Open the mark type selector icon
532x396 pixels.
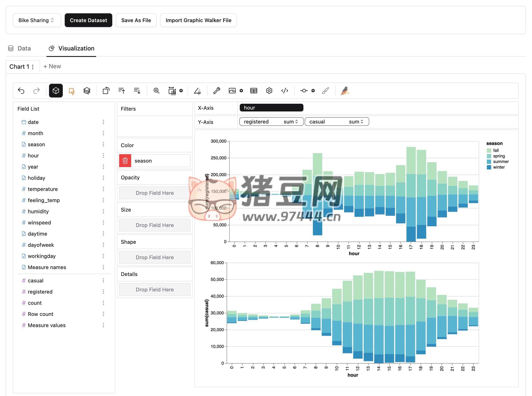[72, 91]
